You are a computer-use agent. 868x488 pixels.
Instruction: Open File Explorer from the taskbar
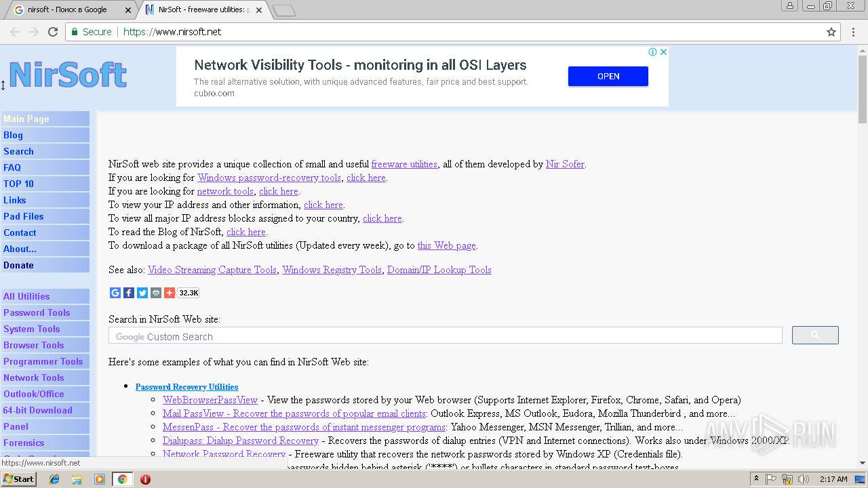[x=77, y=479]
